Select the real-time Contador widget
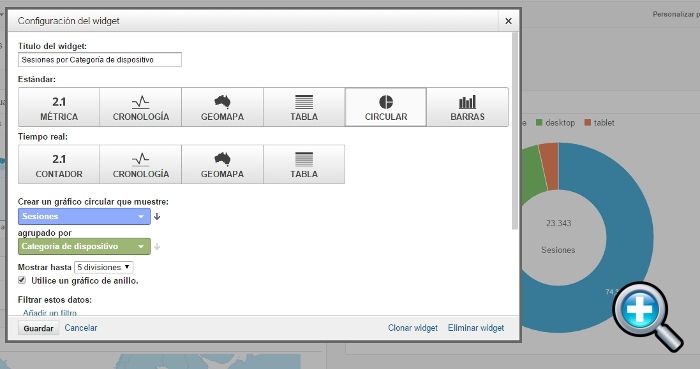Screen dimensions: 700x369 click(59, 164)
